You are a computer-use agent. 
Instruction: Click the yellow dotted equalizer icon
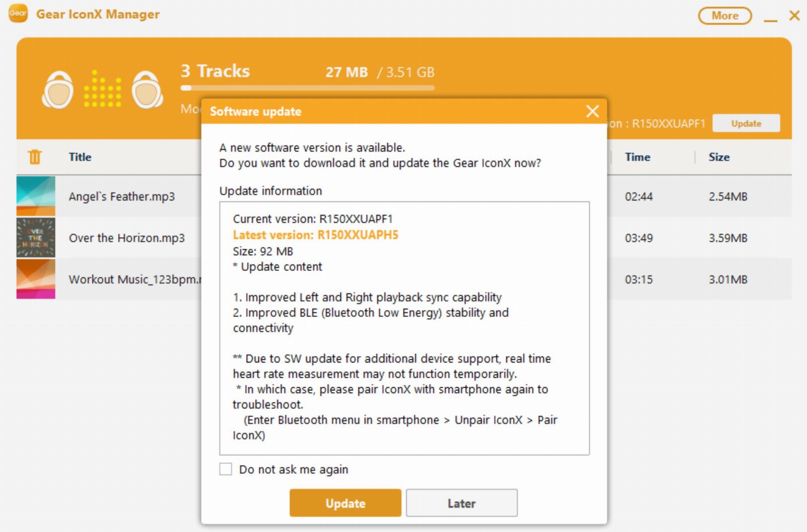click(102, 89)
